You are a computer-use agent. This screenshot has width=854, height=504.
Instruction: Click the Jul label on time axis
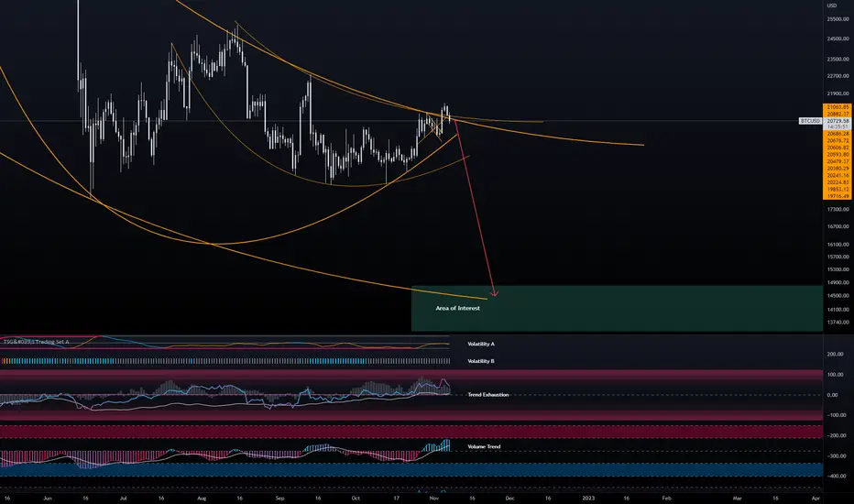pyautogui.click(x=123, y=498)
